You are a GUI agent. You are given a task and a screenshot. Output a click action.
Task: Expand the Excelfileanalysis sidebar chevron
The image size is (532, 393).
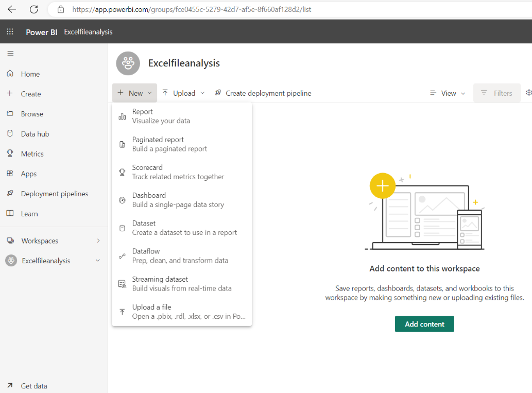click(98, 261)
